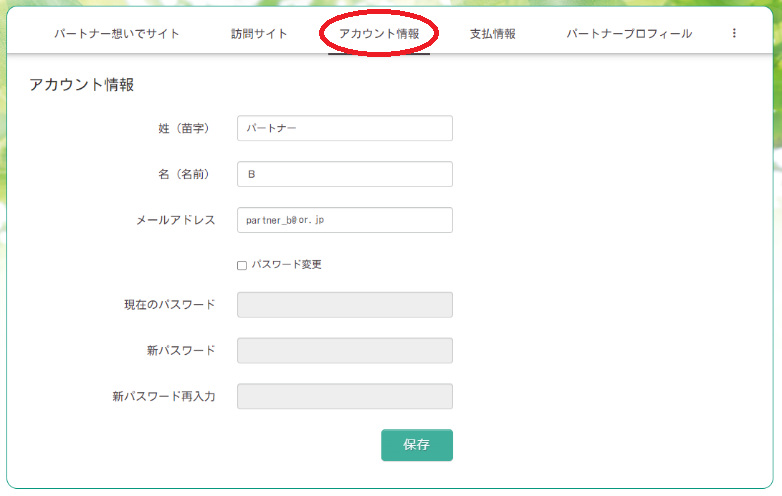Open the vertical three-dot more menu
This screenshot has height=496, width=782.
coord(734,33)
